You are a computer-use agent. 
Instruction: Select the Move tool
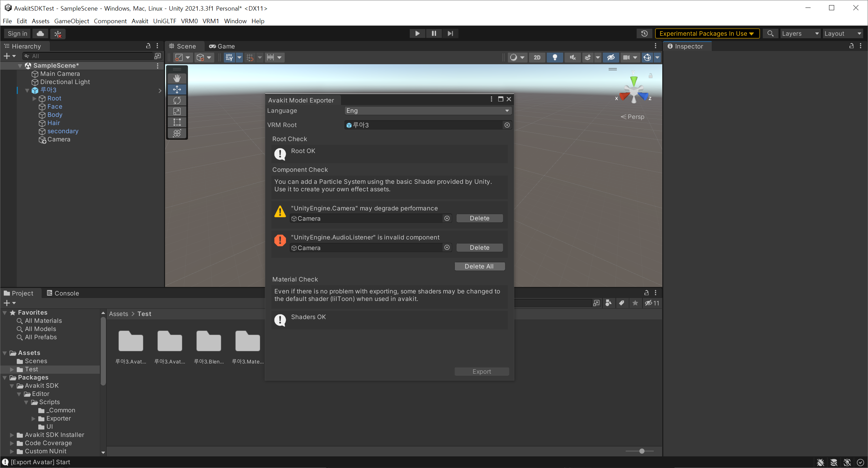click(177, 89)
